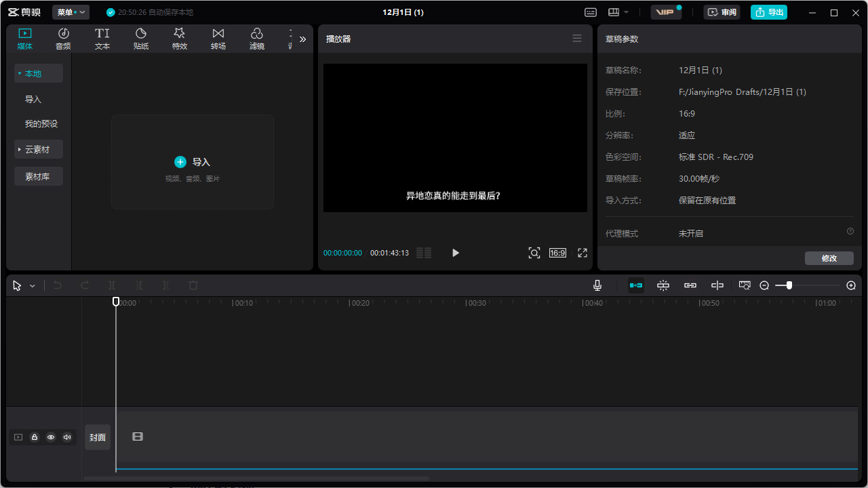
Task: Expand more tabs with double-chevron arrow
Action: [x=302, y=39]
